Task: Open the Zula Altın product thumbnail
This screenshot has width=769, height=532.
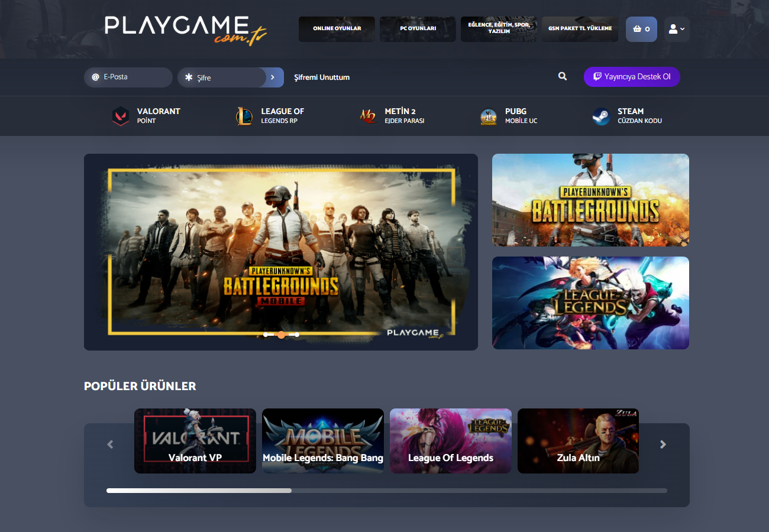Action: pyautogui.click(x=578, y=441)
